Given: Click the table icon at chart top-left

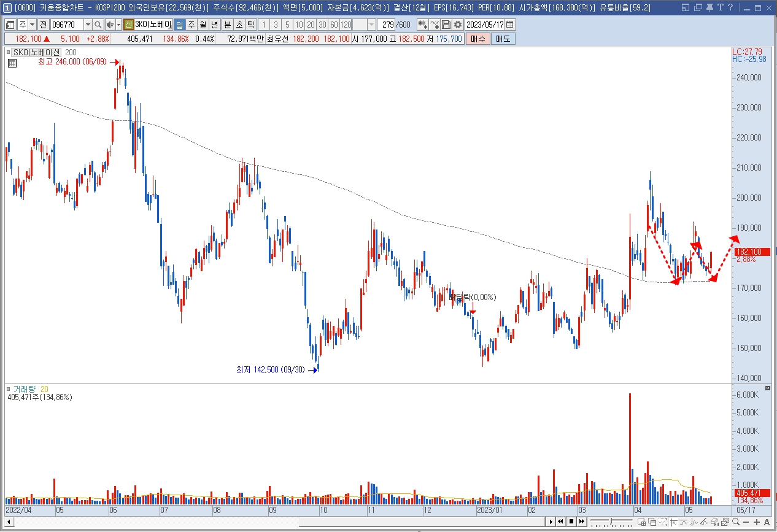Looking at the screenshot, I should [11, 62].
